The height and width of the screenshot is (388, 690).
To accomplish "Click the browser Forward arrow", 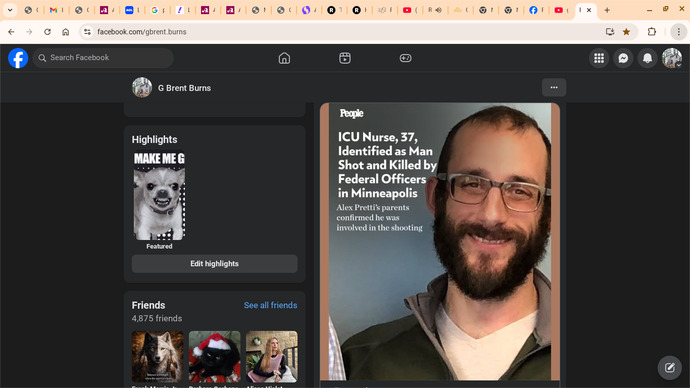I will click(x=29, y=32).
